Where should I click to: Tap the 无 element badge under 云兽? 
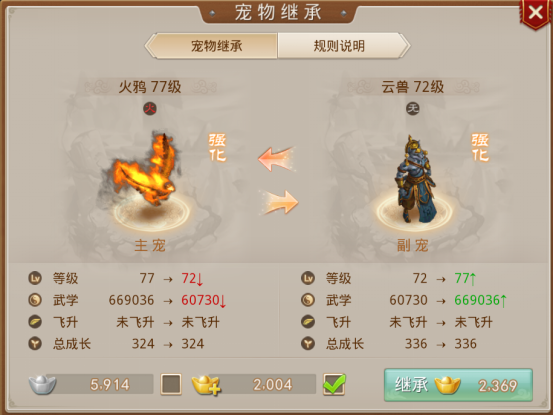(x=413, y=108)
